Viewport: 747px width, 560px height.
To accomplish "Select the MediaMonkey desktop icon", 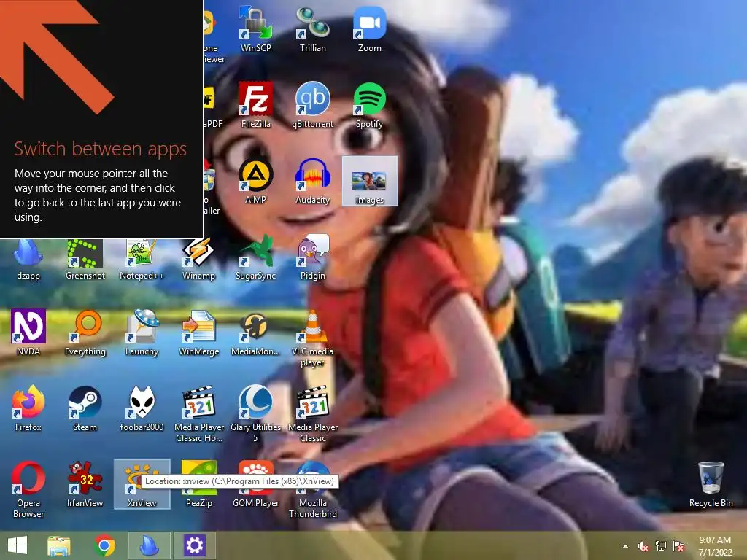I will [256, 332].
